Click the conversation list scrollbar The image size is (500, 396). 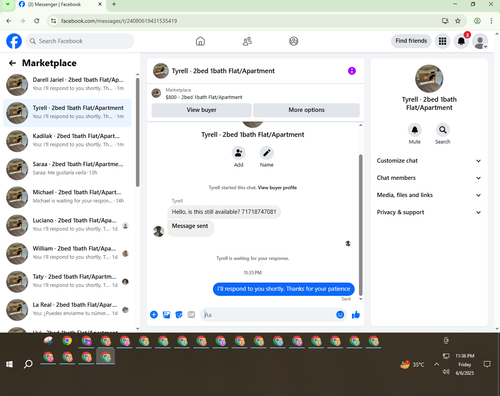coord(138,132)
